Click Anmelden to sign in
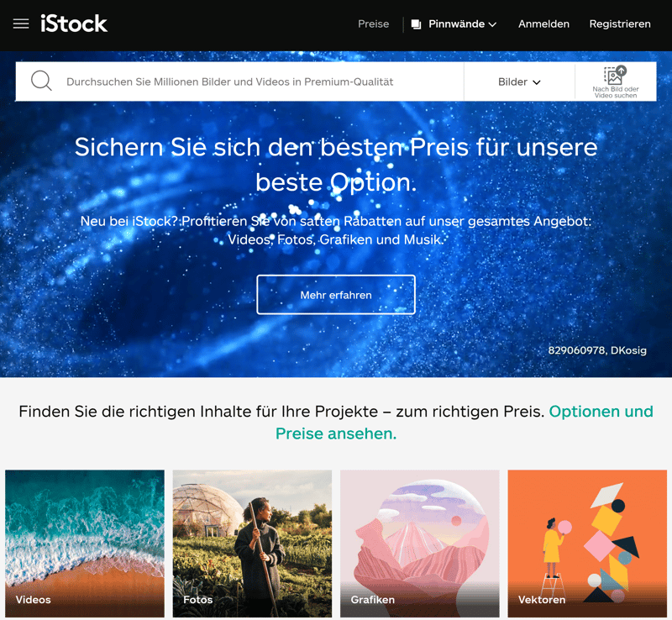672x620 pixels. 543,24
